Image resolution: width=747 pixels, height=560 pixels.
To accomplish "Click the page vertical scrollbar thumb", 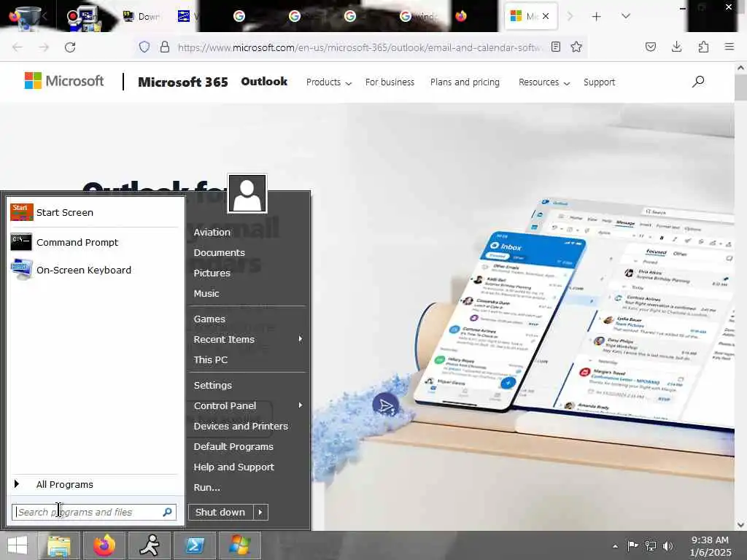I will (740, 88).
